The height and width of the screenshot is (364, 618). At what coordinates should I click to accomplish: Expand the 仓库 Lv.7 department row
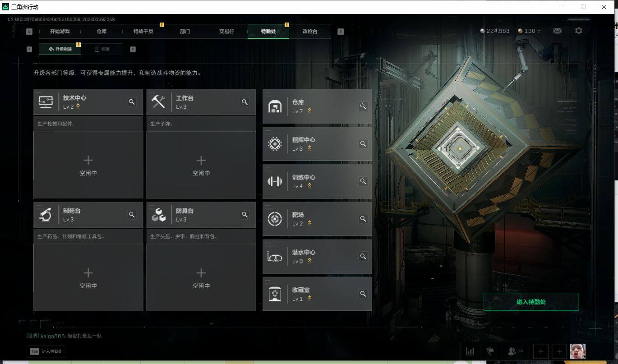click(x=317, y=106)
